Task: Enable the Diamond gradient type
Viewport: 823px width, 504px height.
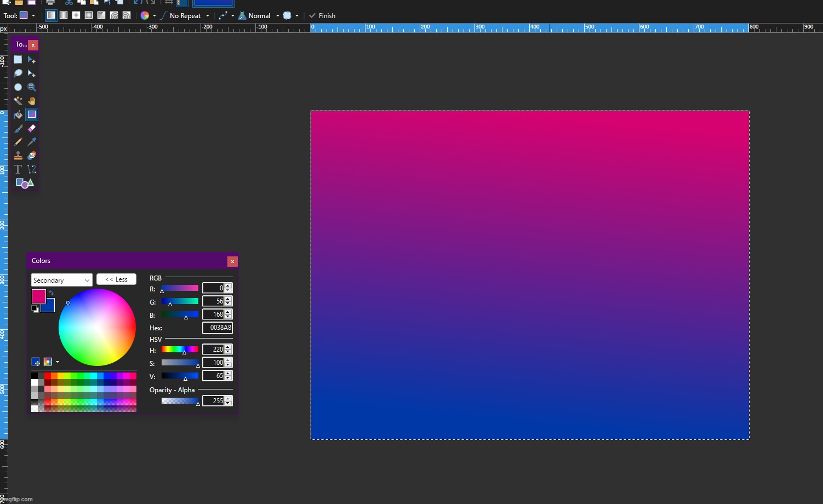Action: 76,15
